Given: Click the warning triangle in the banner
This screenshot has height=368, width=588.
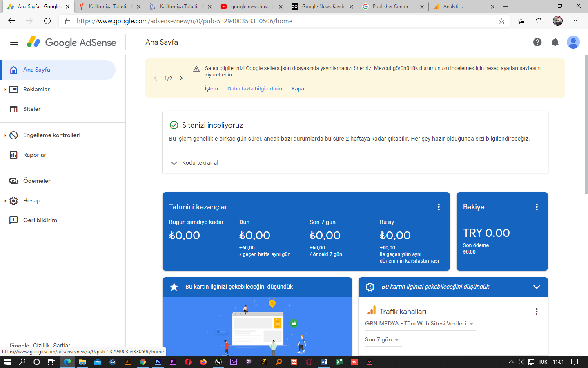Looking at the screenshot, I should pyautogui.click(x=196, y=69).
